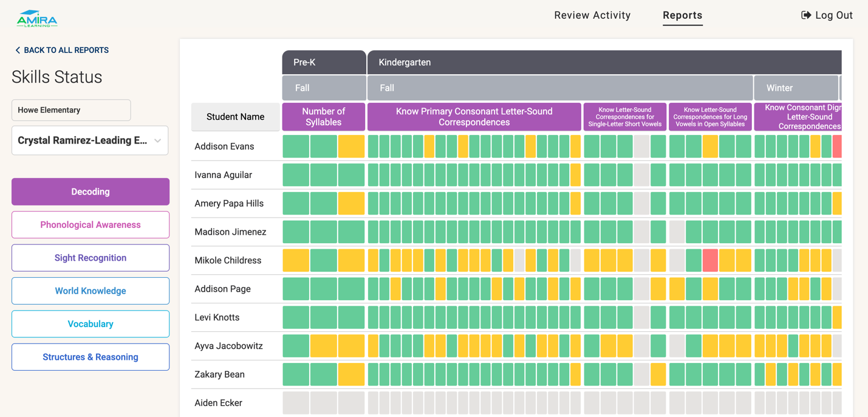Select the Decoding skill filter
The image size is (868, 417).
click(90, 191)
